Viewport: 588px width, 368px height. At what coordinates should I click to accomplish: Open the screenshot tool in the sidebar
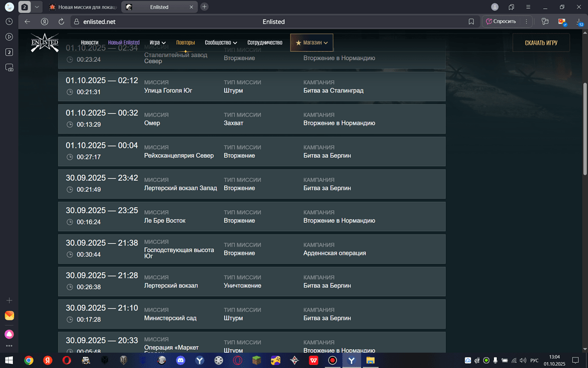click(x=9, y=68)
